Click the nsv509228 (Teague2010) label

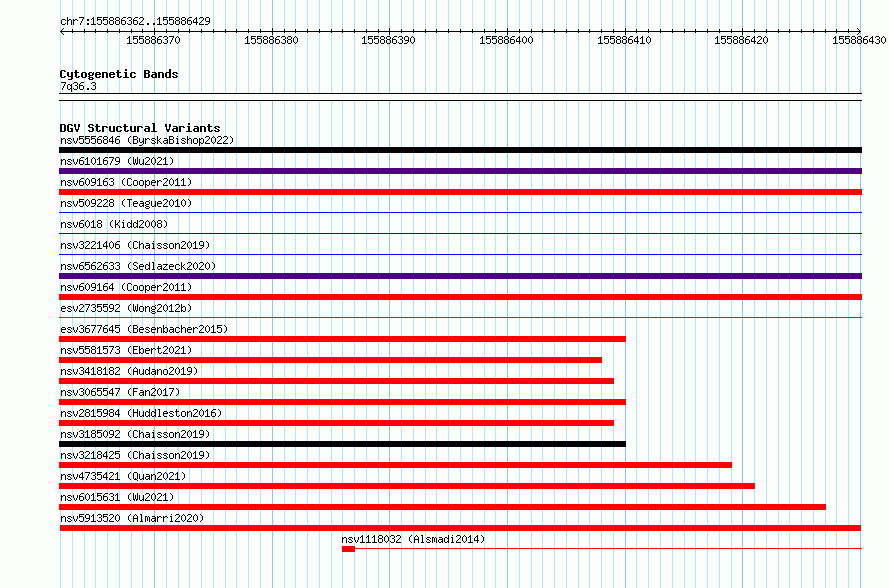pos(126,203)
